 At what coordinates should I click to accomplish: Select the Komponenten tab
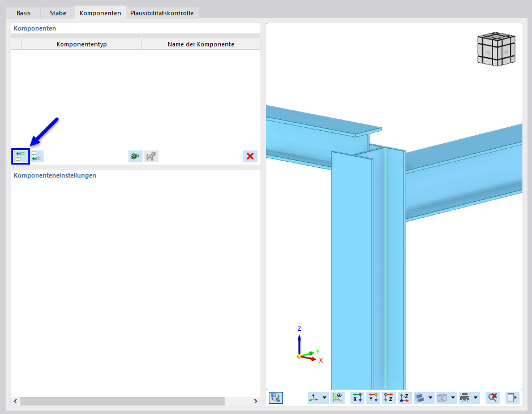[x=100, y=13]
